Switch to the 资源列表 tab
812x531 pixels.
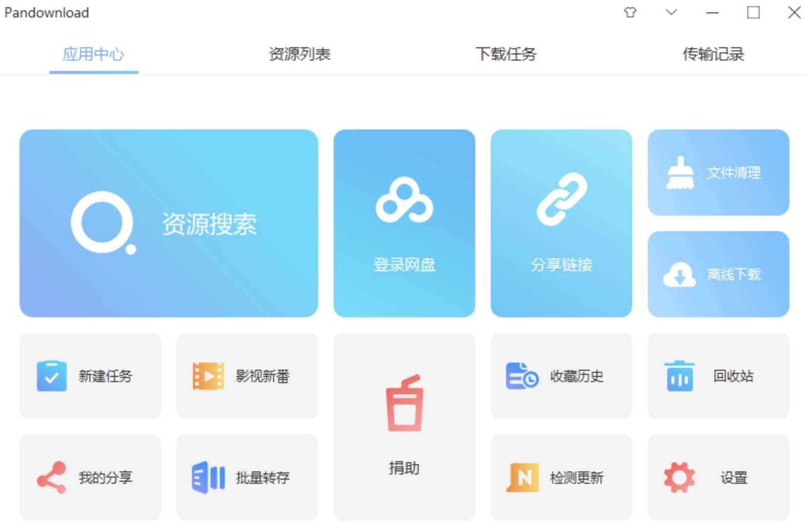pos(300,54)
